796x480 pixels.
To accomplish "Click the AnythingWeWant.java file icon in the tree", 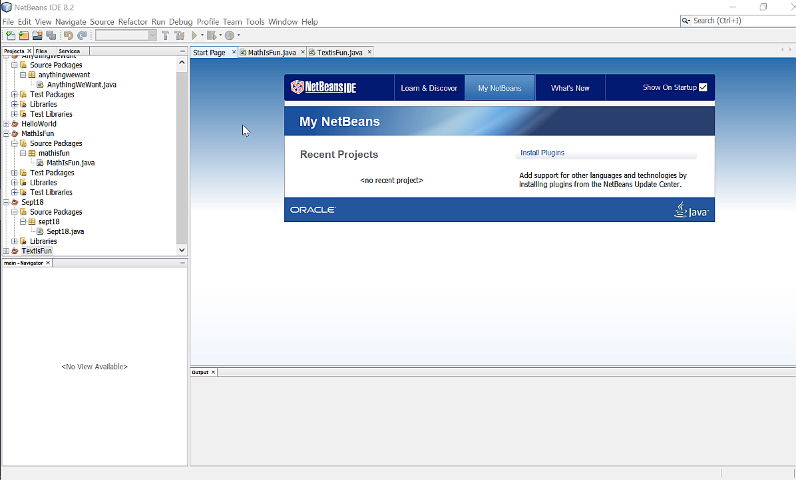I will [40, 85].
